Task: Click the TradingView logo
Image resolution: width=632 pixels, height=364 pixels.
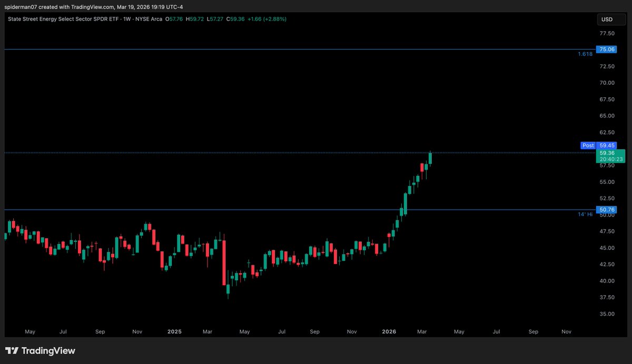Action: 40,351
